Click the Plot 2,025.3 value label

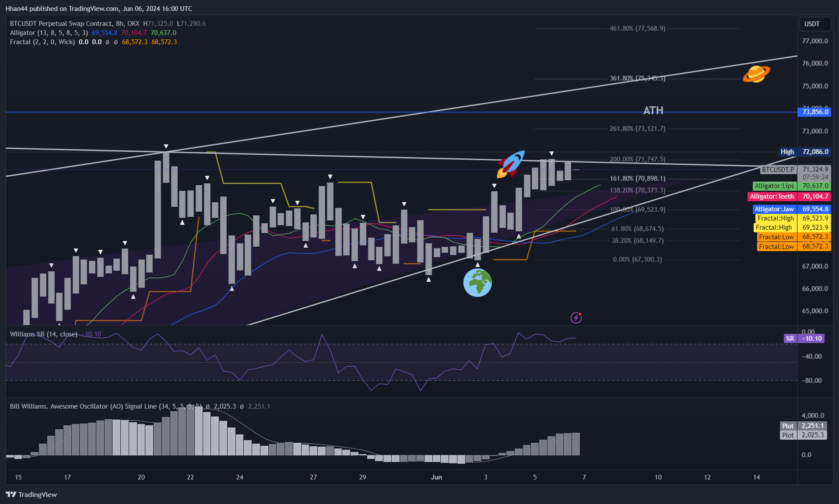pos(804,435)
